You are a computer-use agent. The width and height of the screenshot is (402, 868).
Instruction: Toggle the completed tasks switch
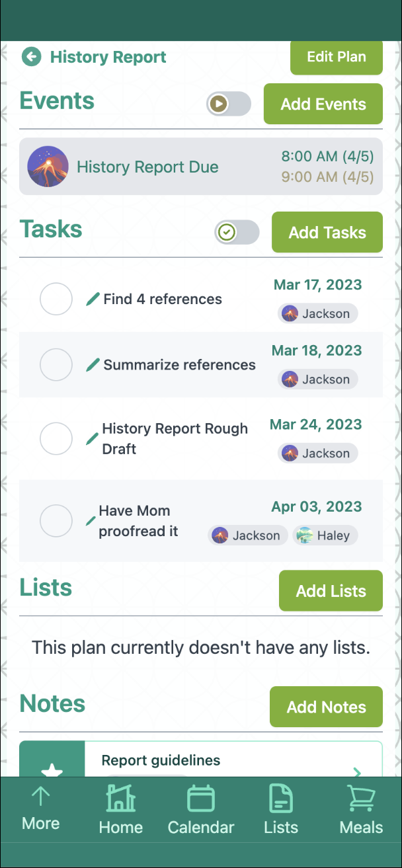pos(236,232)
